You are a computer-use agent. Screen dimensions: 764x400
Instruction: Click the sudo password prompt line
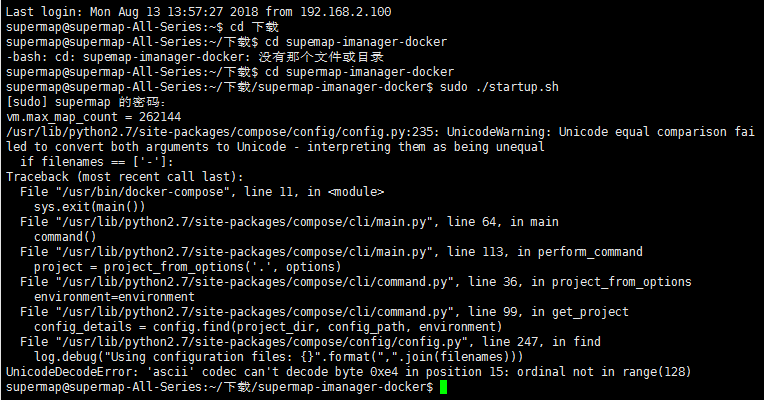click(x=86, y=102)
